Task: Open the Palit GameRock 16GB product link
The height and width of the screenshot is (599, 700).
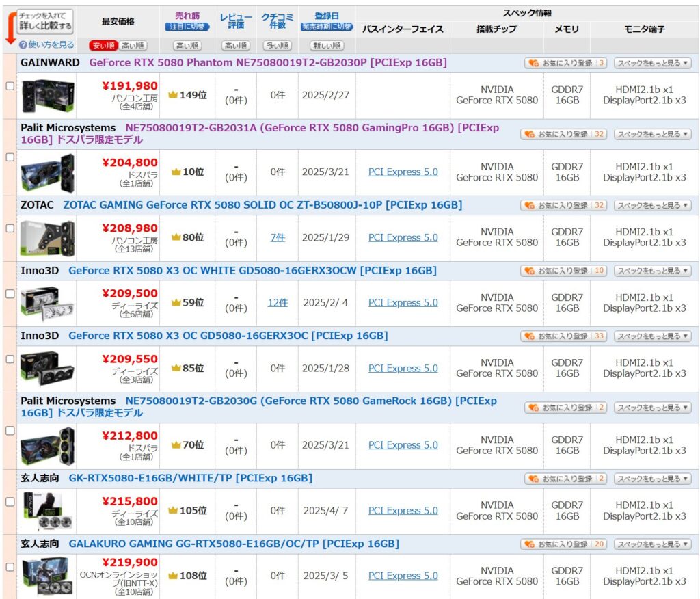Action: (x=259, y=407)
